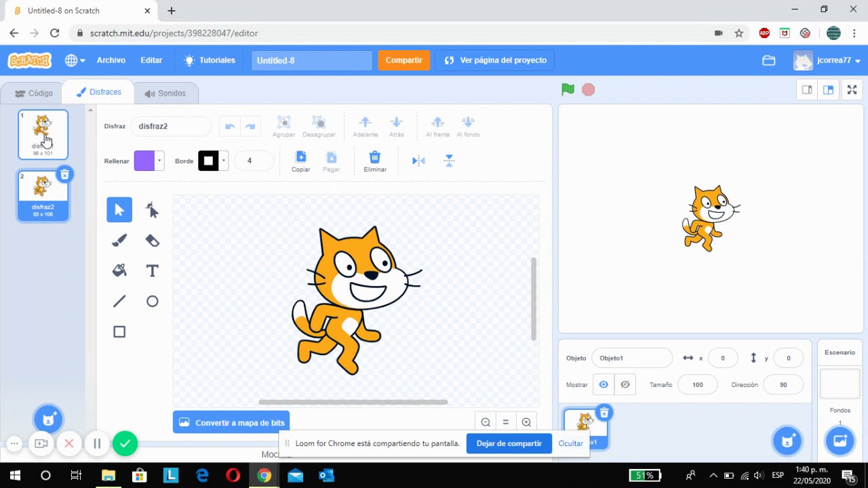Click the Copiar icon

tap(300, 161)
